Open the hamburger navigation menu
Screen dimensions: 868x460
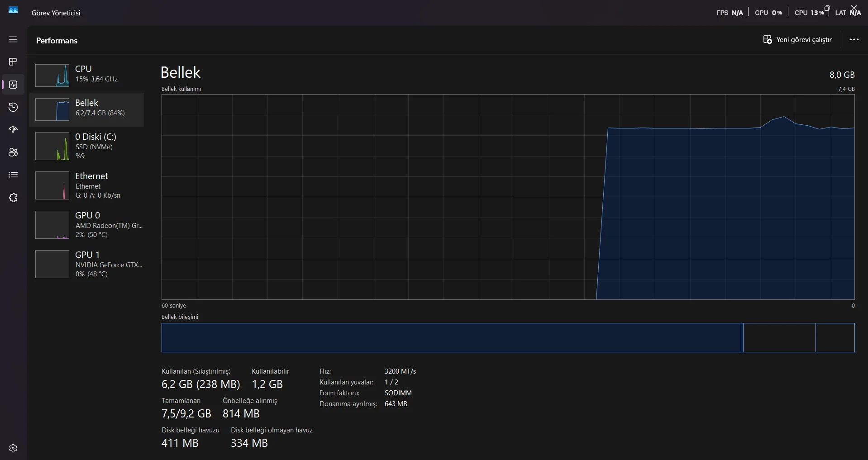(x=13, y=39)
